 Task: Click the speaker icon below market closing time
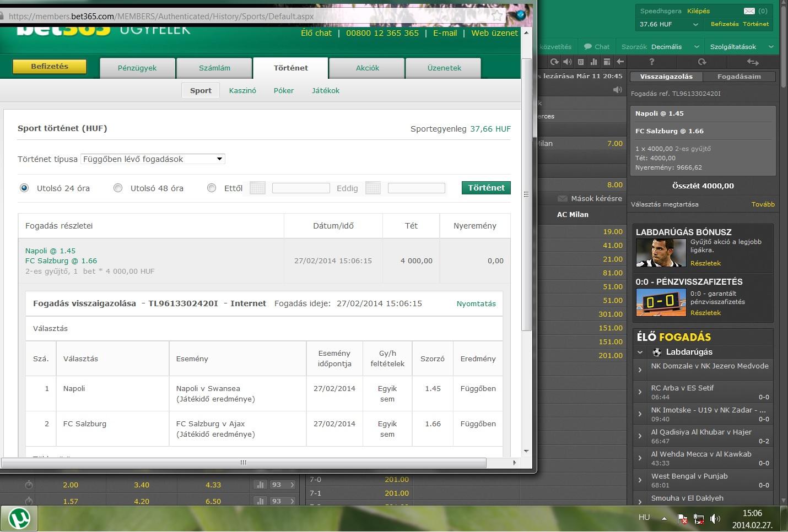pyautogui.click(x=618, y=90)
